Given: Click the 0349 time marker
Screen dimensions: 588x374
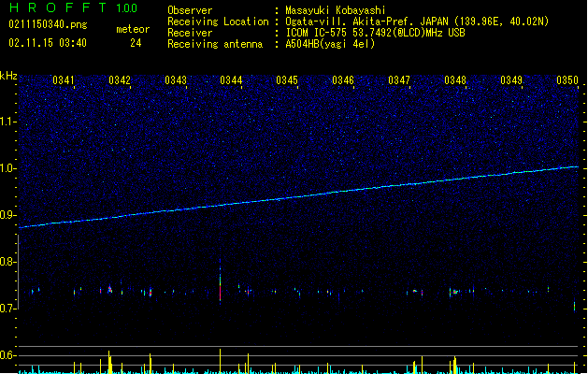Looking at the screenshot, I should click(511, 80).
